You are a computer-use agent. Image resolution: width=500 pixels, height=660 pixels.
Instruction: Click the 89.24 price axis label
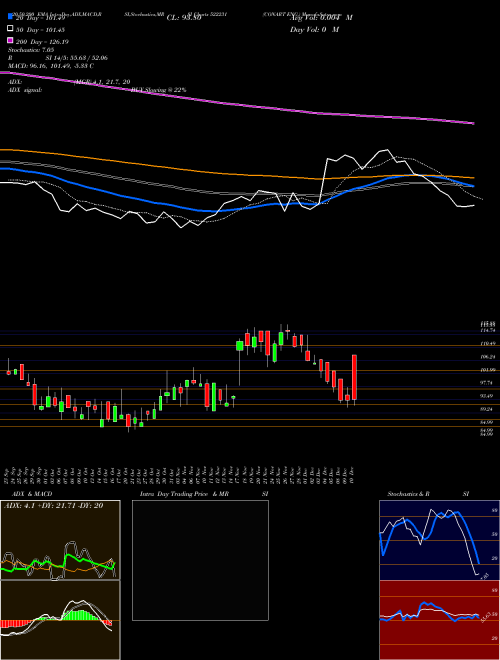click(x=488, y=409)
